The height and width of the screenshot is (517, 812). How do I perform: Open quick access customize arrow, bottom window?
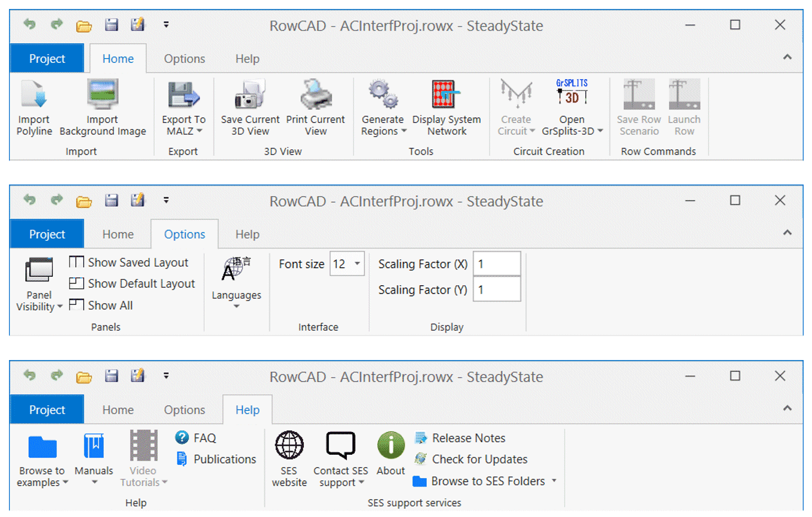(x=166, y=376)
